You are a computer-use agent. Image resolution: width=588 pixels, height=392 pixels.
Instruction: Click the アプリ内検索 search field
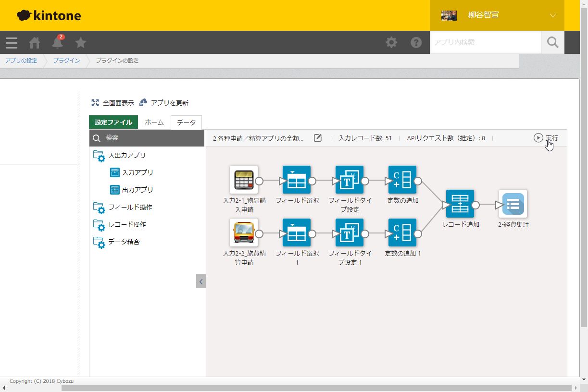pyautogui.click(x=486, y=43)
